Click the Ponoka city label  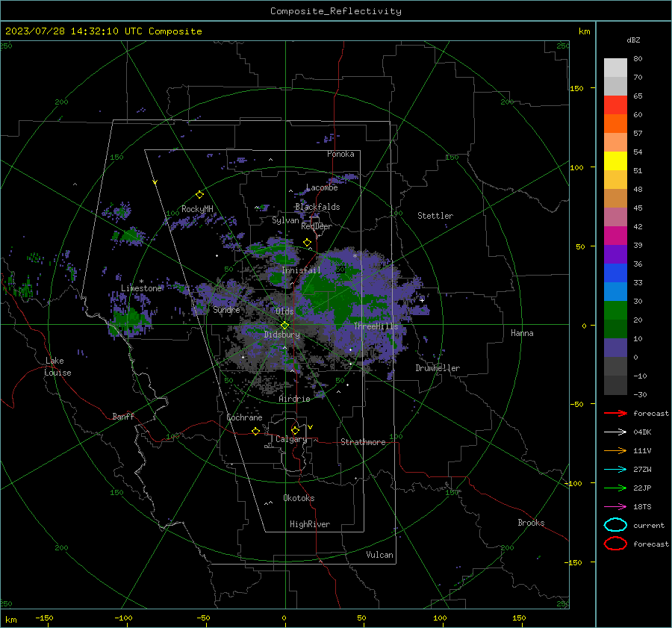(340, 154)
